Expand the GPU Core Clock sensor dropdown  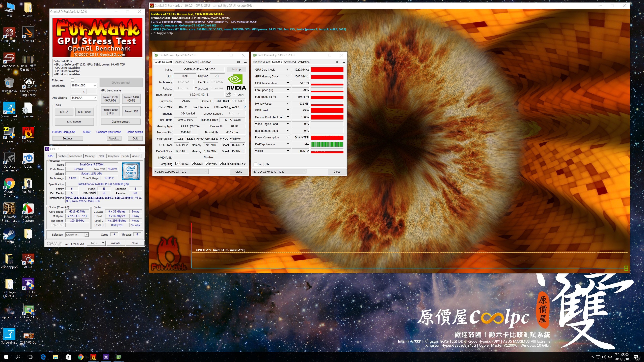click(x=288, y=69)
